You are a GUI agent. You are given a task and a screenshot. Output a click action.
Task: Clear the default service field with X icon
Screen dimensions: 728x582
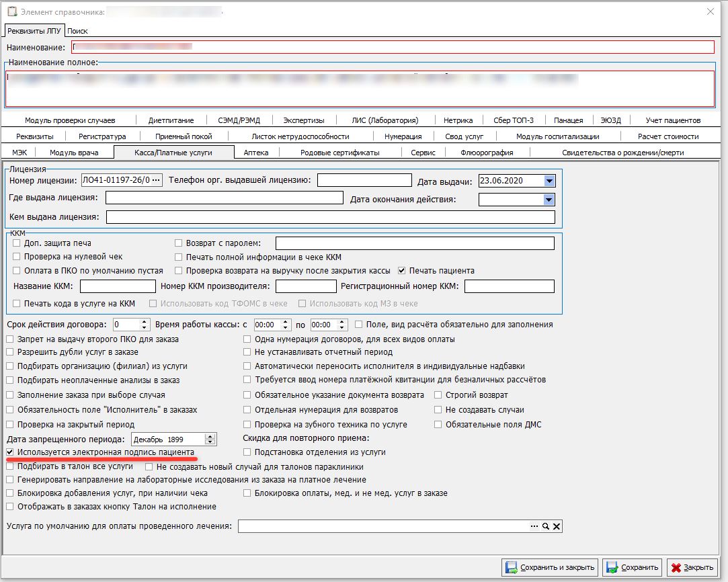[x=556, y=526]
